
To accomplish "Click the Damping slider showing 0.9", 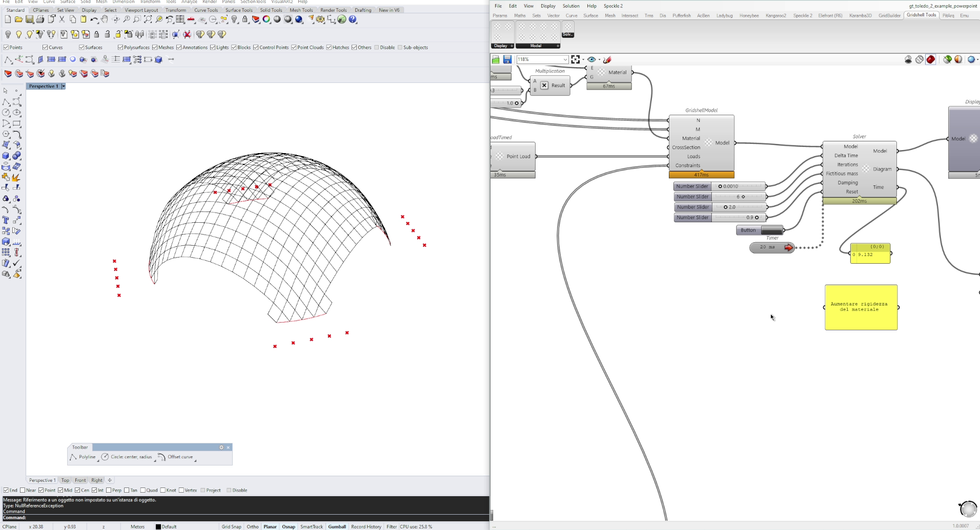I will (720, 218).
